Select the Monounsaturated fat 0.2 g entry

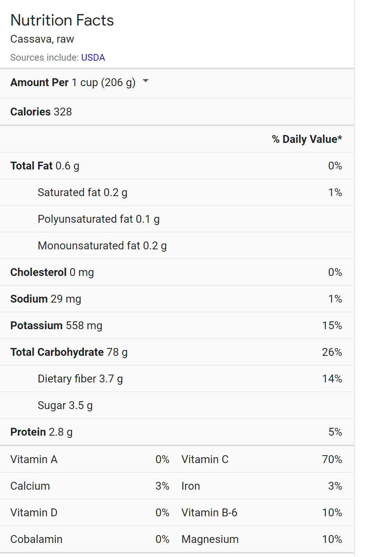102,246
